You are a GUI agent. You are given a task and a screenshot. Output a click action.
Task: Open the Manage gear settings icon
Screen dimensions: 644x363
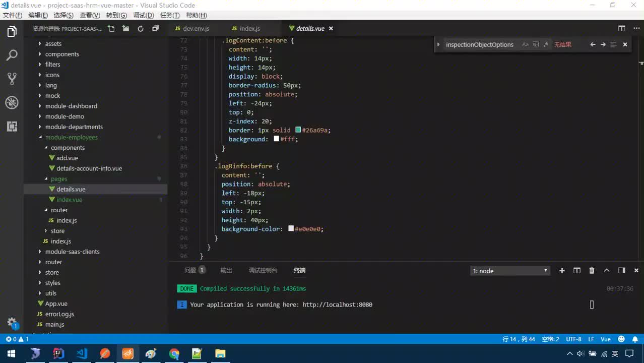coord(12,323)
